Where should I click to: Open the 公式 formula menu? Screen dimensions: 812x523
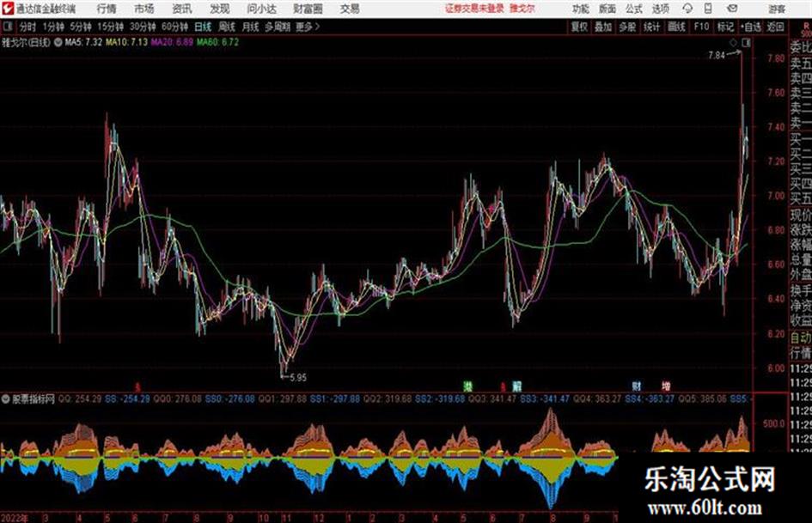click(634, 9)
